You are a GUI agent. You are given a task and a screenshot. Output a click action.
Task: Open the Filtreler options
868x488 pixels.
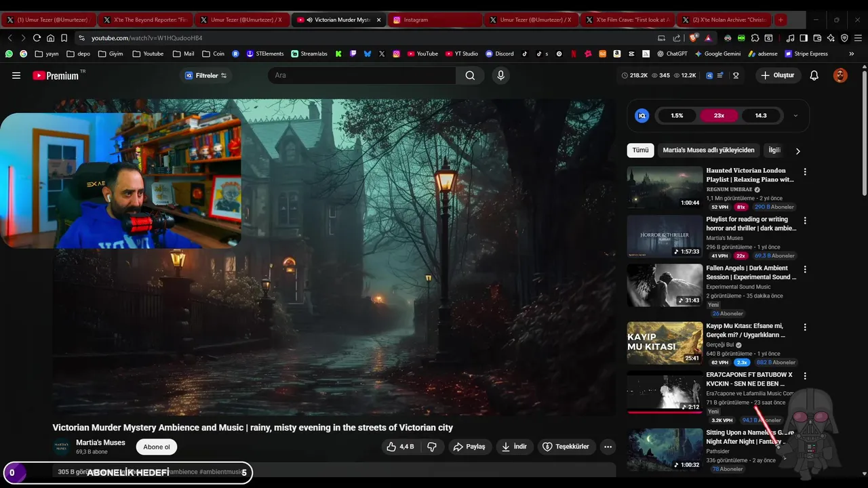point(206,75)
